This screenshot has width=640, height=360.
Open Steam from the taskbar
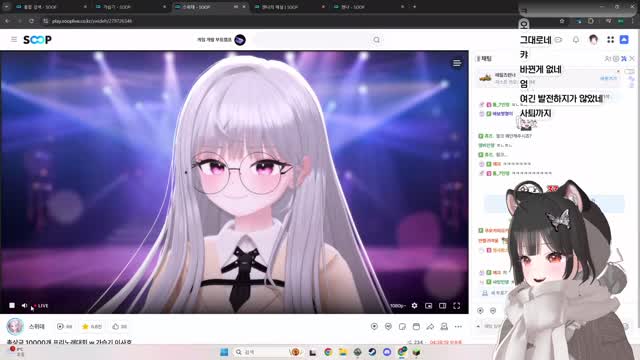pos(372,352)
